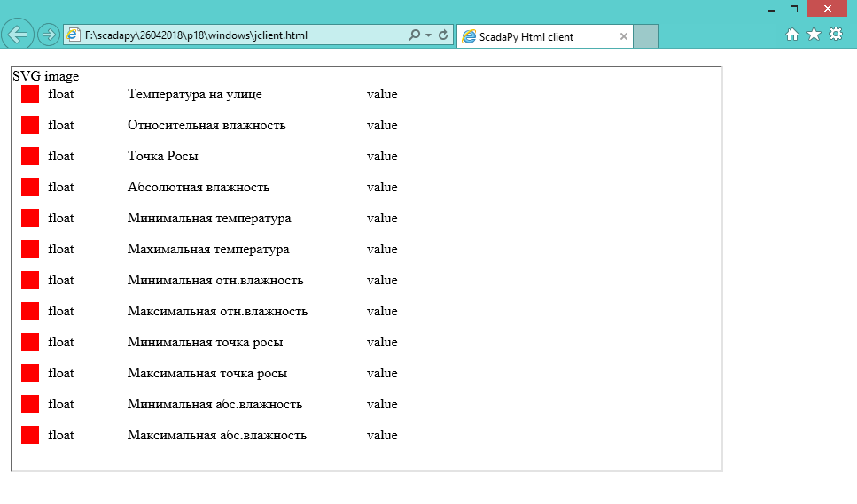The image size is (857, 504).
Task: Select the text Относительная влажность
Action: coord(206,125)
